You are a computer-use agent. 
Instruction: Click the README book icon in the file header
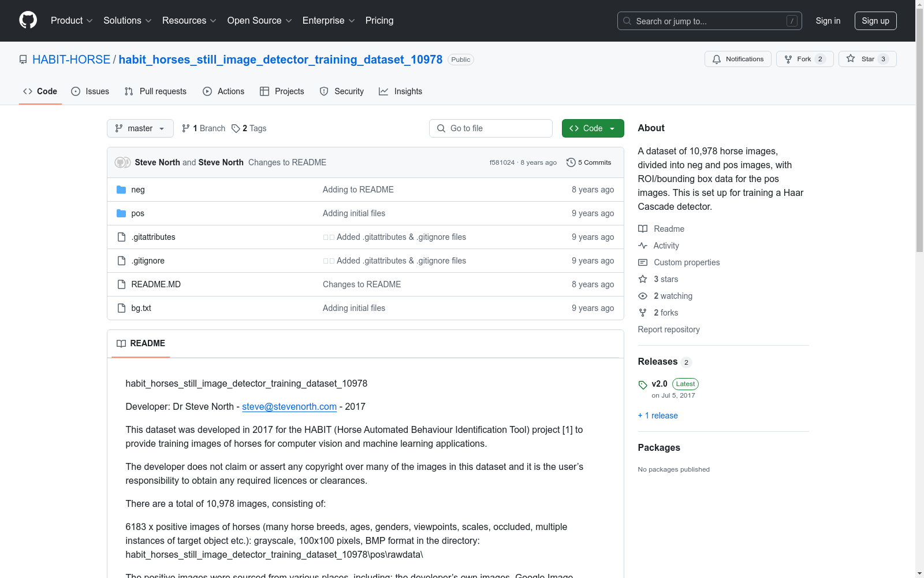pos(121,343)
